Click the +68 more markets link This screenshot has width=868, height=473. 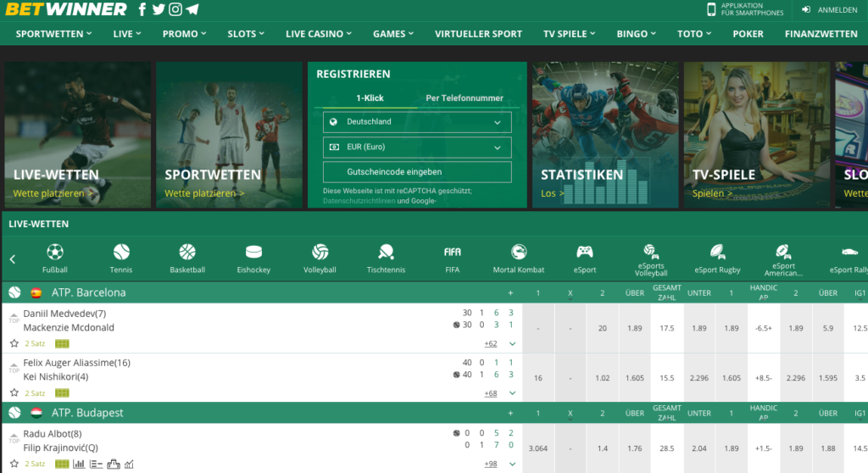coord(491,393)
